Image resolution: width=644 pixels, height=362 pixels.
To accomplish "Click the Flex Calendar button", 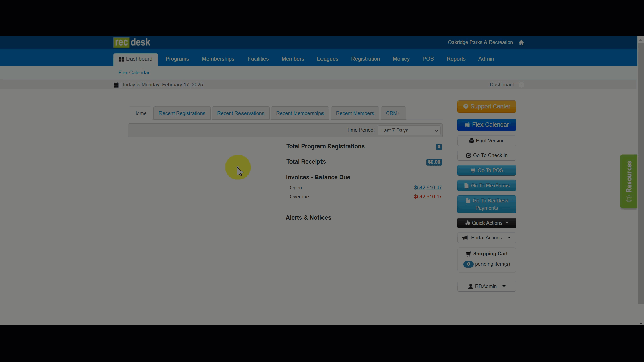I will (x=487, y=125).
